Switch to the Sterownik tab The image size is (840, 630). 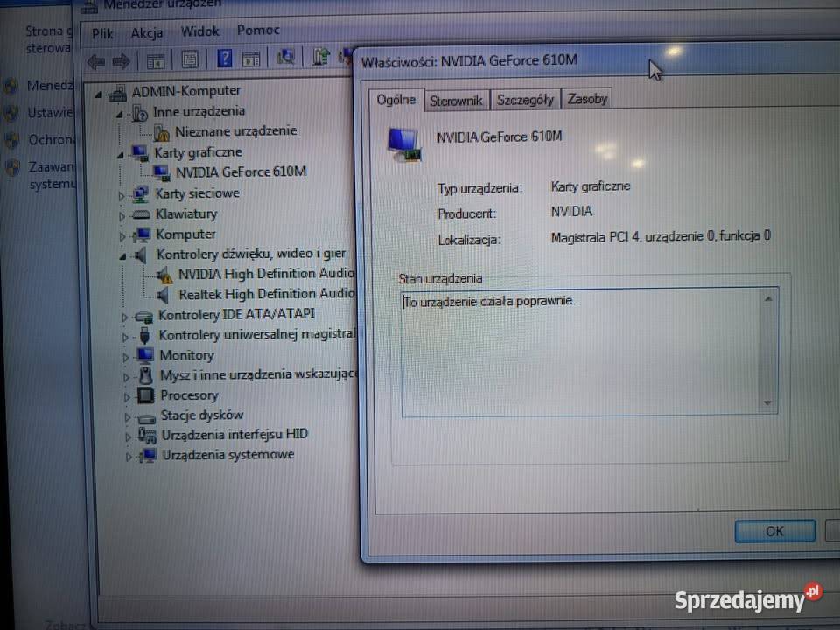click(x=456, y=100)
